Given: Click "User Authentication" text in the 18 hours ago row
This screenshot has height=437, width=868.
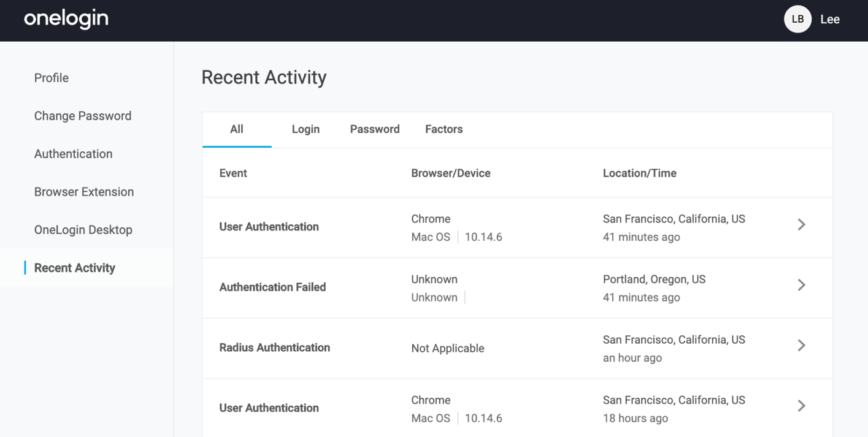Looking at the screenshot, I should 269,408.
